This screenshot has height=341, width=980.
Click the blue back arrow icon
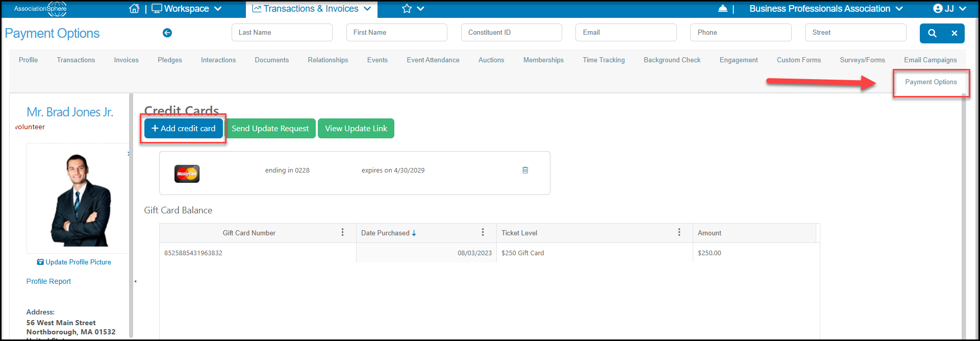click(x=167, y=33)
